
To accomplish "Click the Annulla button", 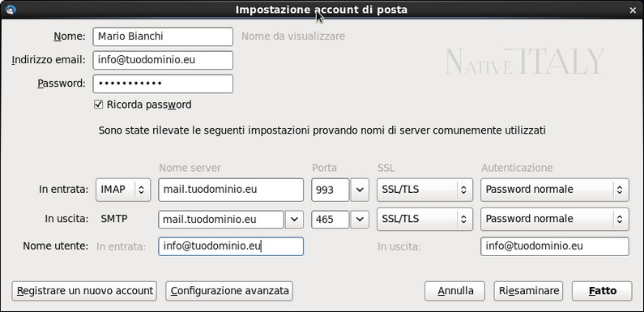I will pos(455,291).
